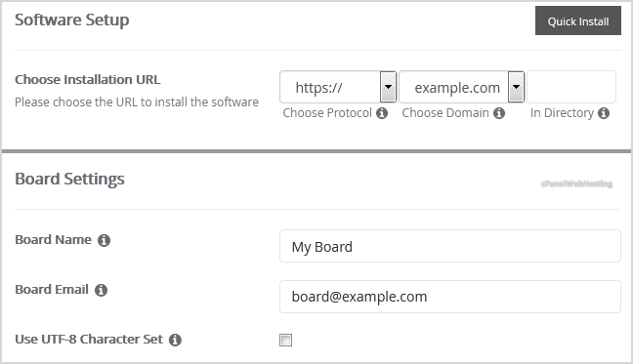633x364 pixels.
Task: Expand the example.com domain dropdown
Action: click(462, 87)
